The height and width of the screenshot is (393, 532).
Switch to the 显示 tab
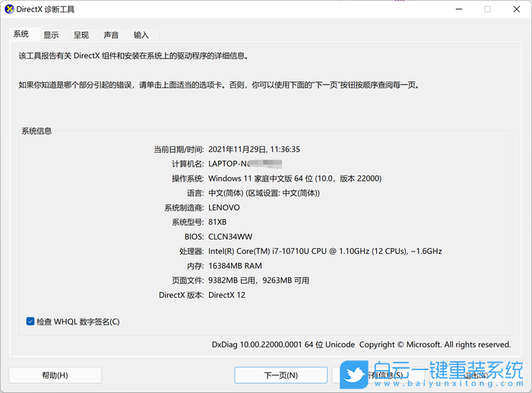point(51,35)
